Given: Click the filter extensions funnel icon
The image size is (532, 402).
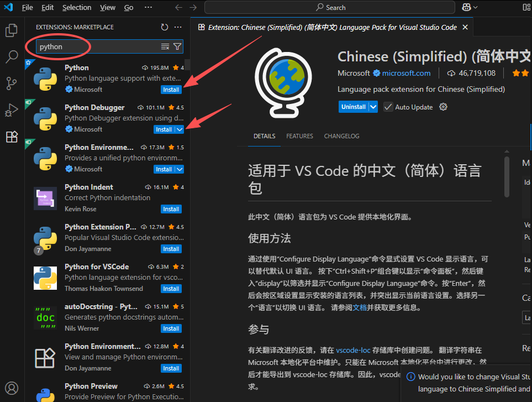Looking at the screenshot, I should point(177,46).
